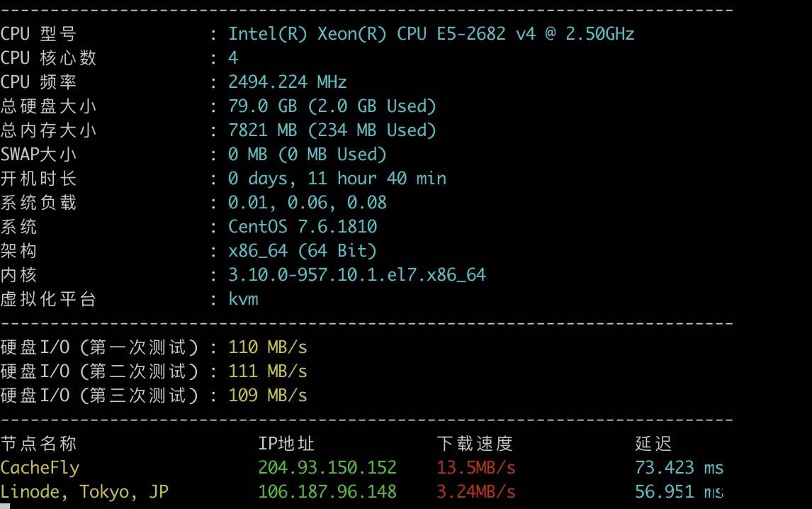Click the CPU frequency 2494.224 MHz
The image size is (812, 509).
pos(288,82)
